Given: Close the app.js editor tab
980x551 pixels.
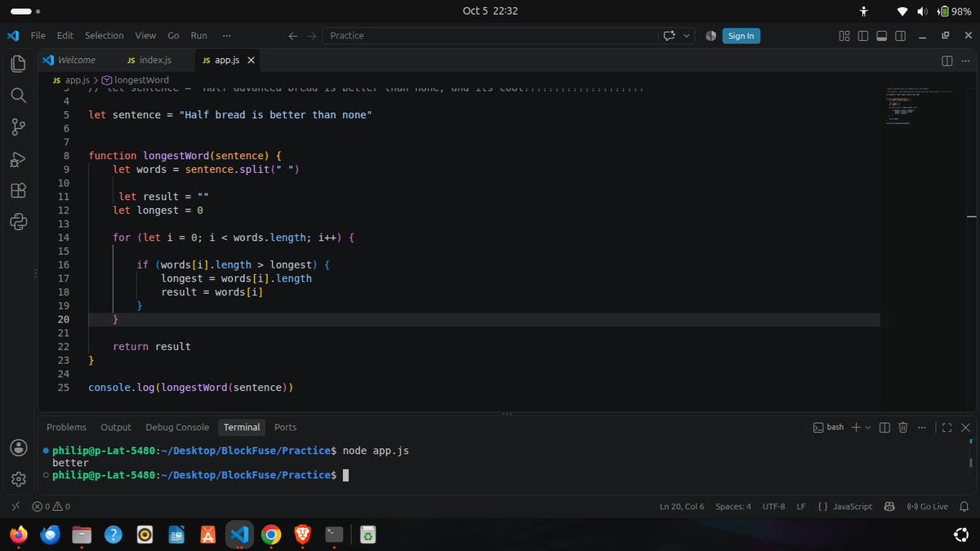Looking at the screenshot, I should pos(251,60).
